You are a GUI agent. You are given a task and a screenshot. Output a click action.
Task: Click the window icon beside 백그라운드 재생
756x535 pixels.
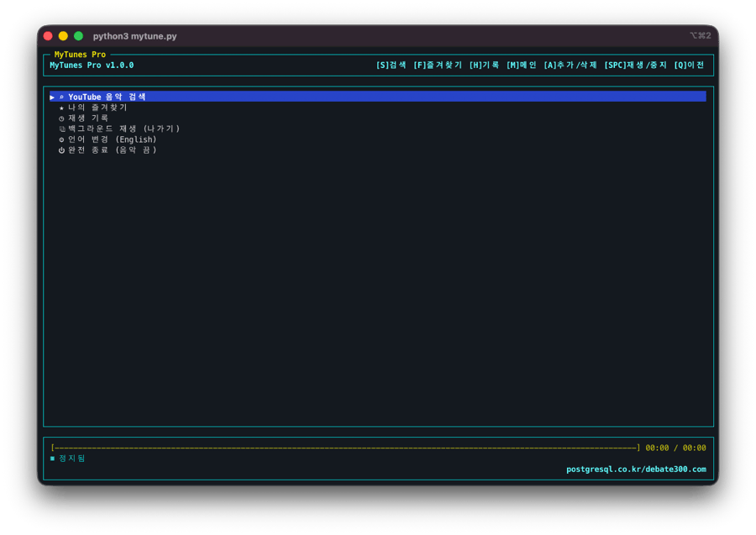coord(61,129)
